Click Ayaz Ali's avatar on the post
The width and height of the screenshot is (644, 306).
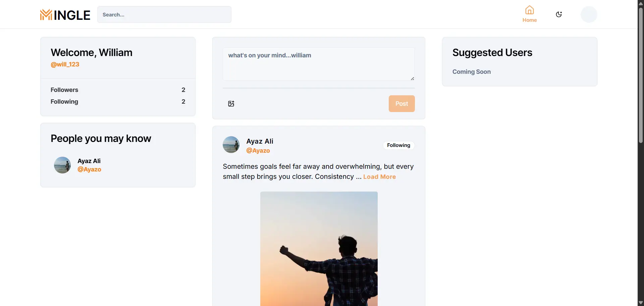[231, 145]
